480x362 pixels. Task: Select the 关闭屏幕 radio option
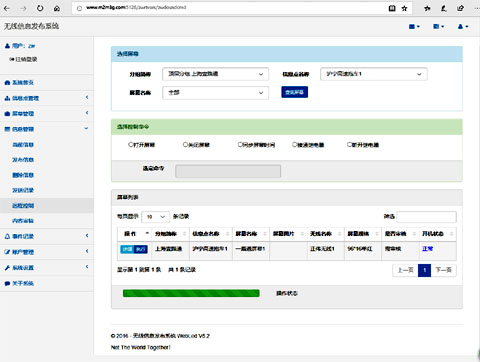point(185,144)
